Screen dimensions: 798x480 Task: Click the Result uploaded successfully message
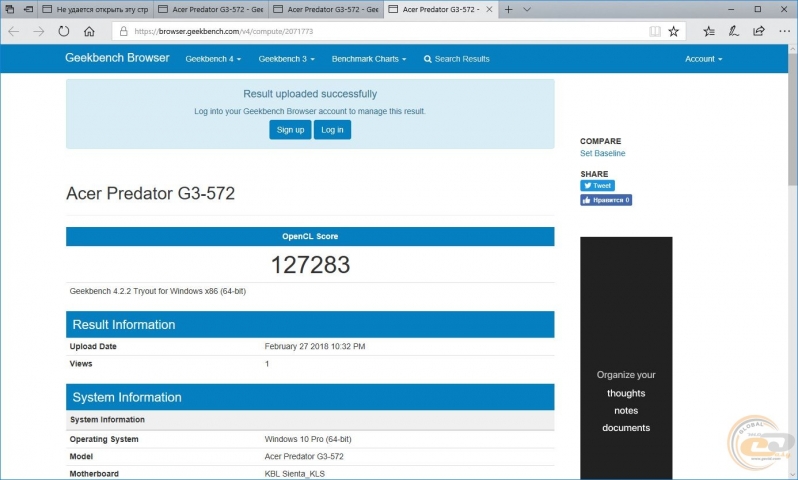coord(310,94)
